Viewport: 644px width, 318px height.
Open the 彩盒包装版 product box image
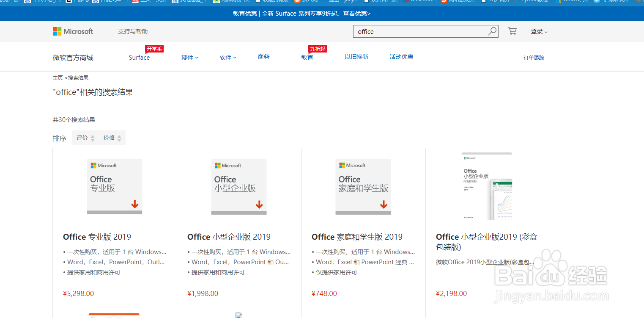click(x=487, y=186)
